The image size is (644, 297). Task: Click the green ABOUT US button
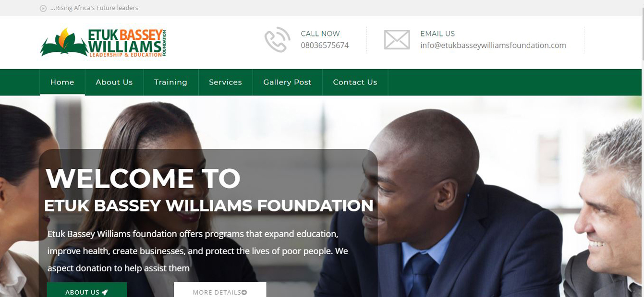coord(86,290)
